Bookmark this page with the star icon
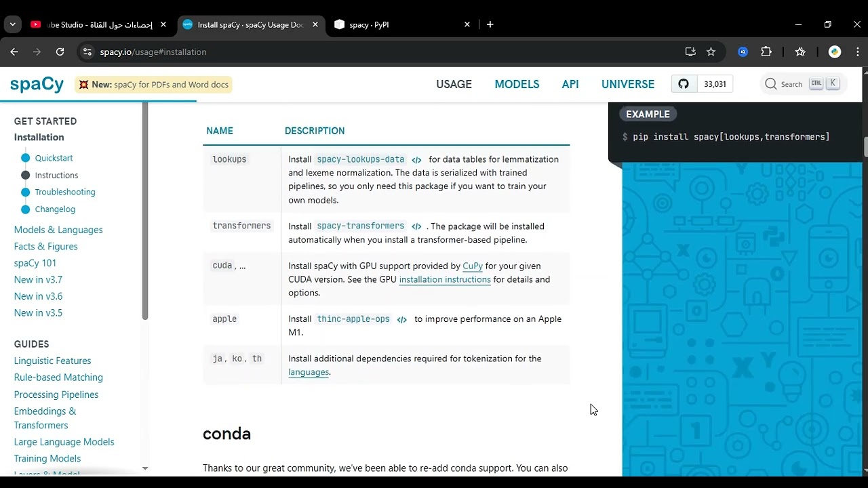The image size is (868, 488). [x=711, y=52]
